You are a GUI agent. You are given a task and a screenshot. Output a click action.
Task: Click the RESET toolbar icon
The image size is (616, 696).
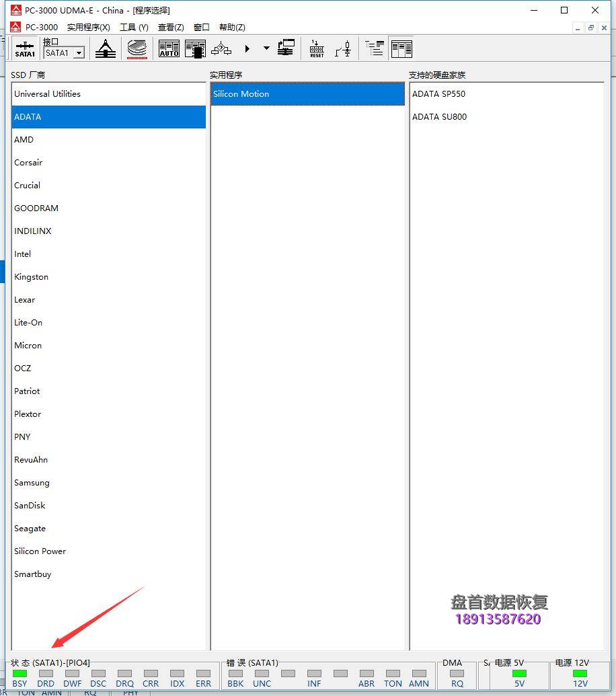pos(317,49)
